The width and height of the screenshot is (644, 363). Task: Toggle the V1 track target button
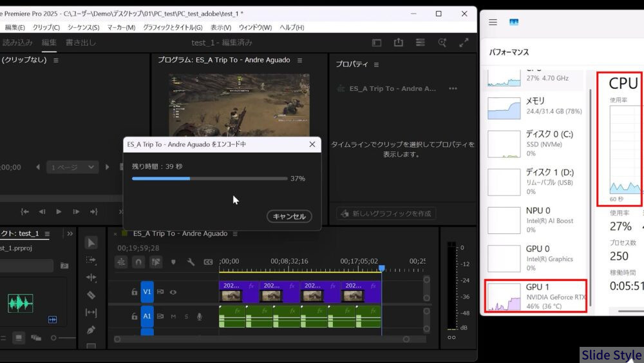tap(147, 292)
